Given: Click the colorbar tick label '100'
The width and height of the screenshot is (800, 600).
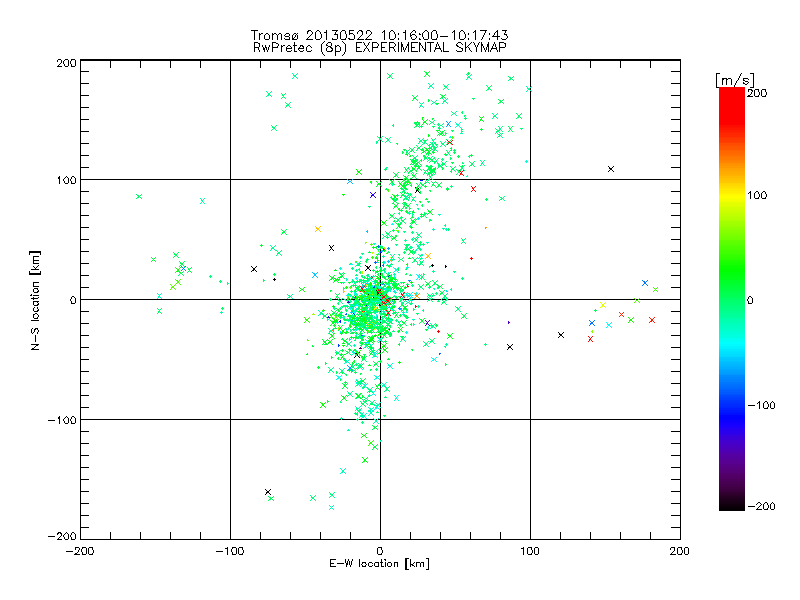Looking at the screenshot, I should [757, 195].
